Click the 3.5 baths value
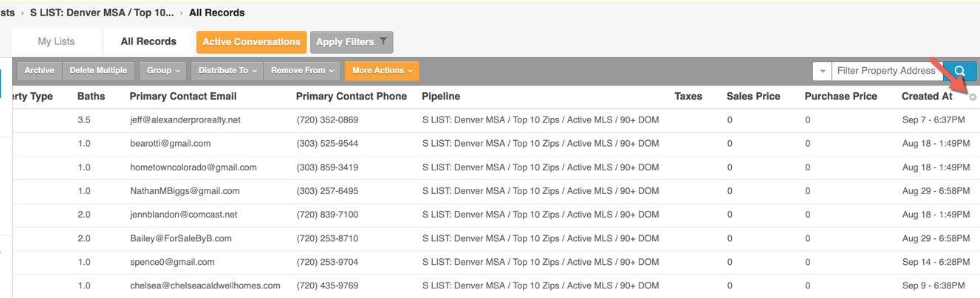The image size is (980, 298). (x=84, y=120)
